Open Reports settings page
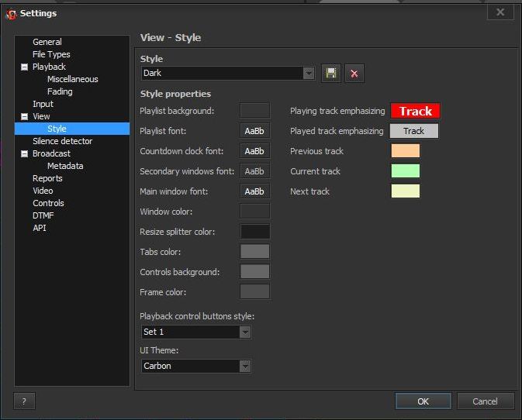The height and width of the screenshot is (420, 522). pos(47,178)
